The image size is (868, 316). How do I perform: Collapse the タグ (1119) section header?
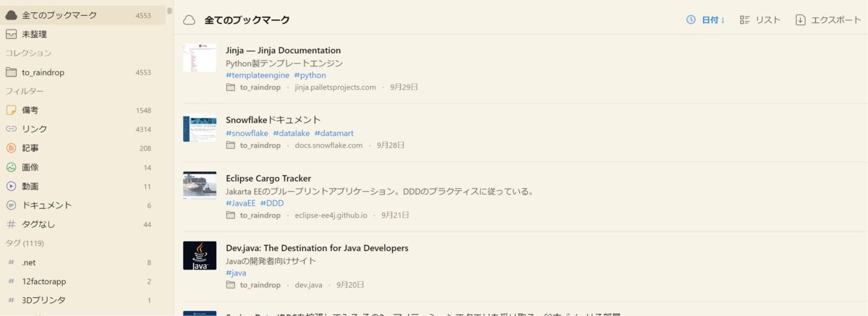(25, 243)
